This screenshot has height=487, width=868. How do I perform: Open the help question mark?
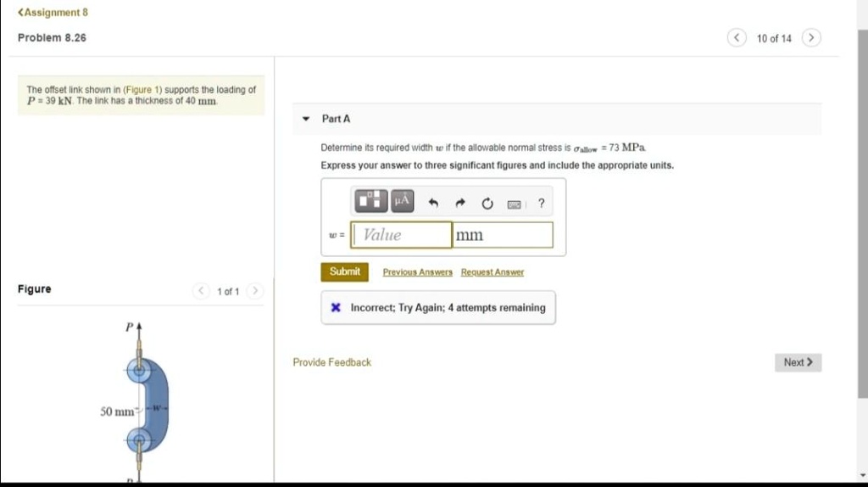(542, 204)
